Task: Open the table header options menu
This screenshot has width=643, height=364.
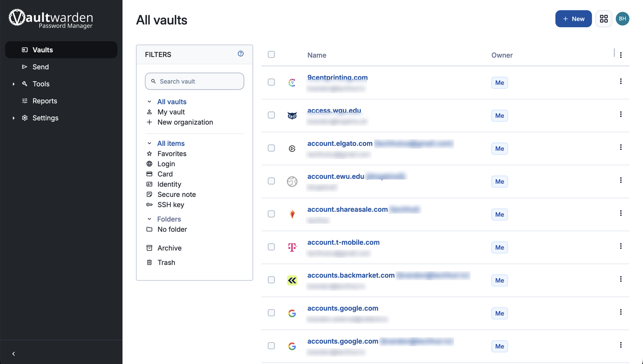Action: click(621, 55)
